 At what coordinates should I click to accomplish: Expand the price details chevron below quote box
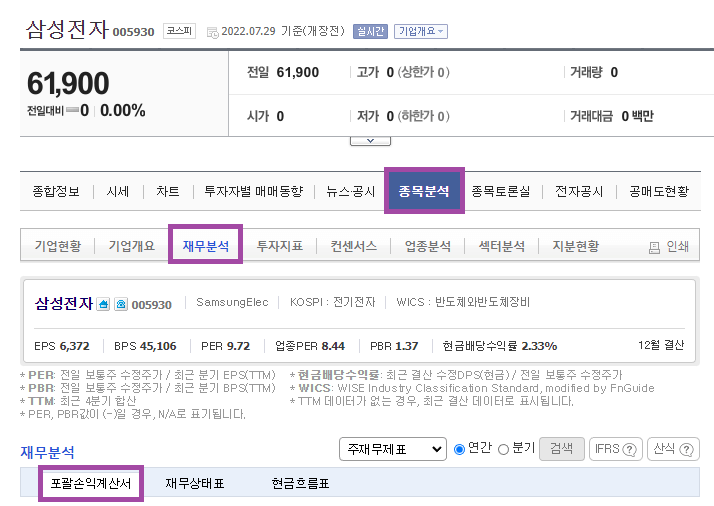click(370, 141)
